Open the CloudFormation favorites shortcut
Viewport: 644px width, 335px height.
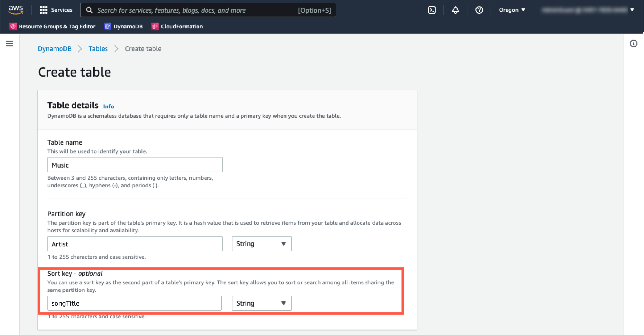[177, 26]
